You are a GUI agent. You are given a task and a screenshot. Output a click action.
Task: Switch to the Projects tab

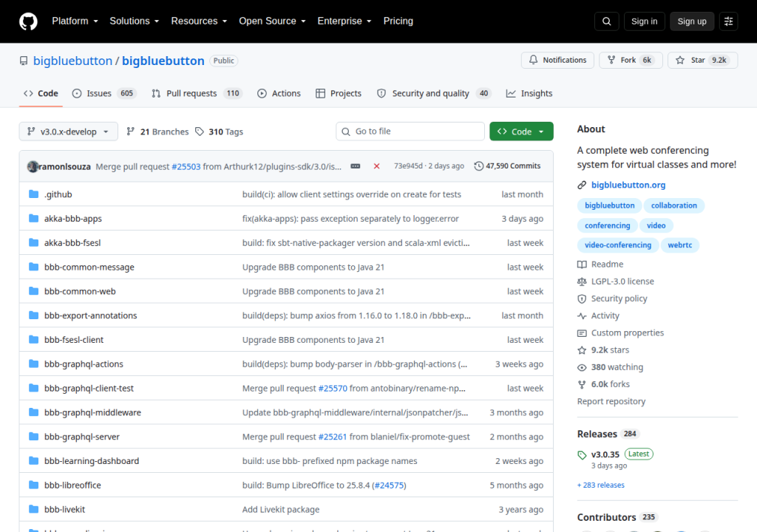point(338,93)
